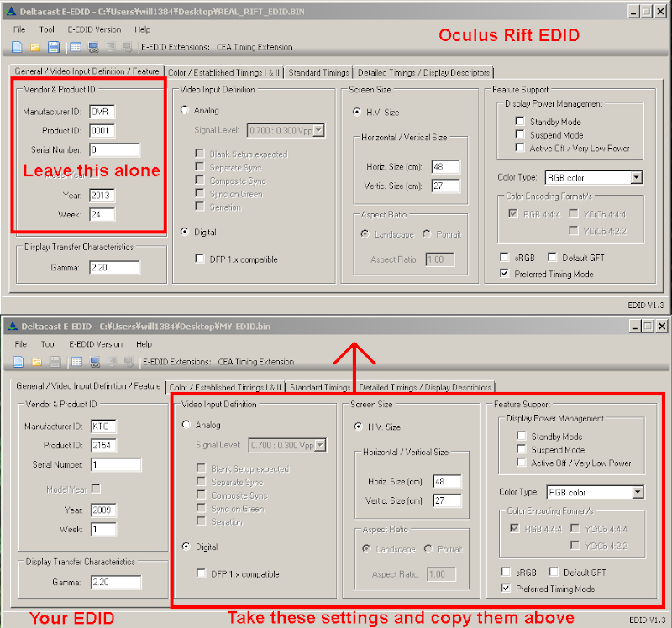Click Vertic. Size field in MY-EDID window

click(448, 500)
